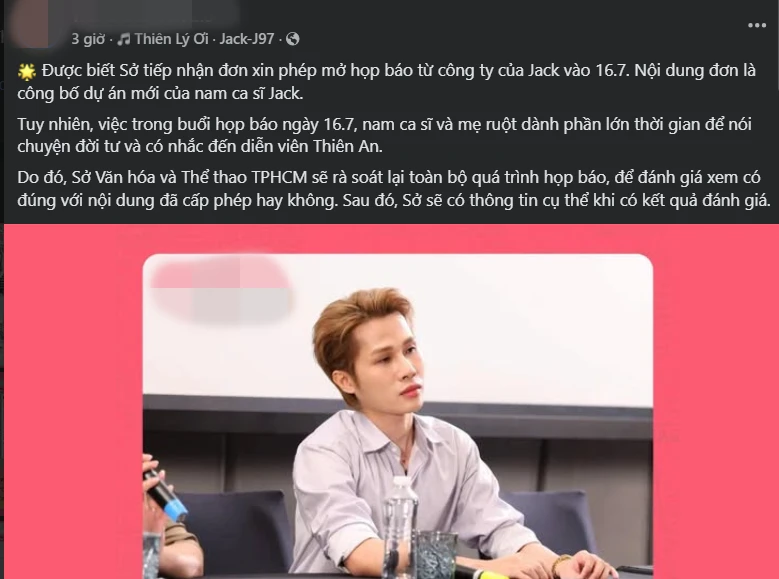Open the "Thiên Lý Ơi" song link
This screenshot has width=779, height=579.
pos(171,39)
